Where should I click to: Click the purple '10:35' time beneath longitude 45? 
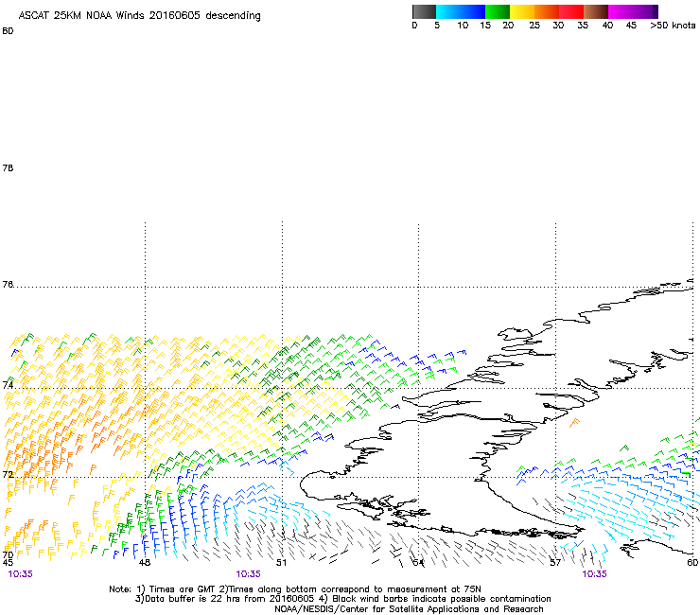point(21,574)
